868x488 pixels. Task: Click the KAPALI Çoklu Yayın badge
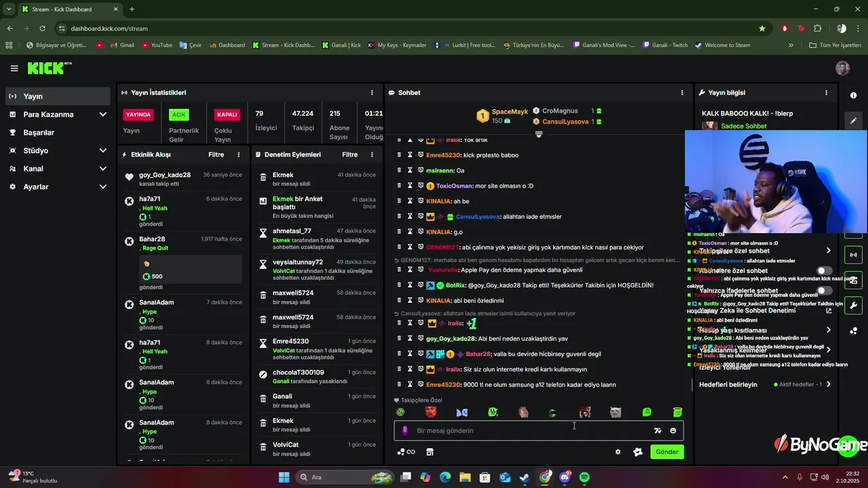(227, 115)
